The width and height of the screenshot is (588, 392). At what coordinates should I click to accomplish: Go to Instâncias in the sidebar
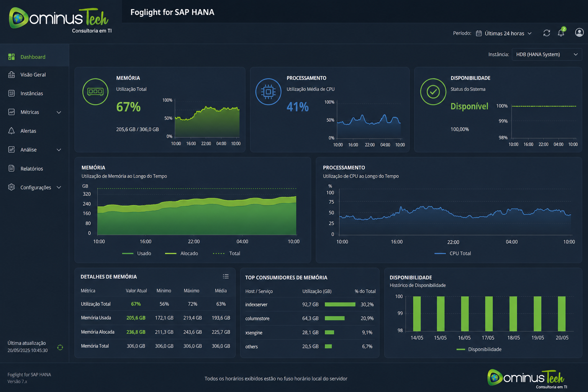pyautogui.click(x=34, y=93)
